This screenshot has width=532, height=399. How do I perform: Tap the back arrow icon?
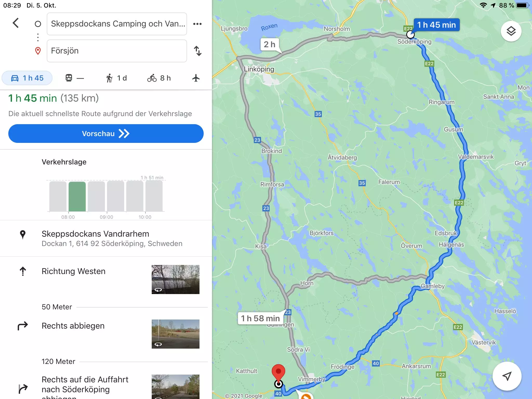(16, 23)
